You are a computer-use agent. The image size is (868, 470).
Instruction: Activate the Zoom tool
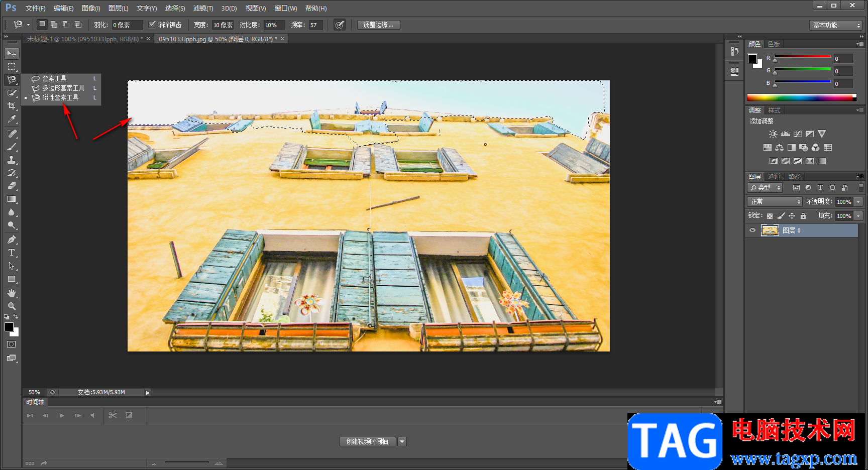coord(11,306)
